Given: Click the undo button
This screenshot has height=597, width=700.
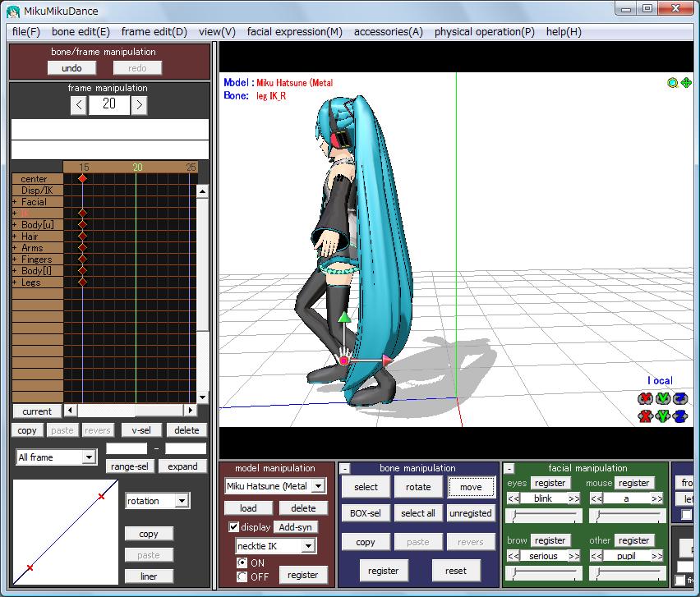Looking at the screenshot, I should click(x=71, y=68).
